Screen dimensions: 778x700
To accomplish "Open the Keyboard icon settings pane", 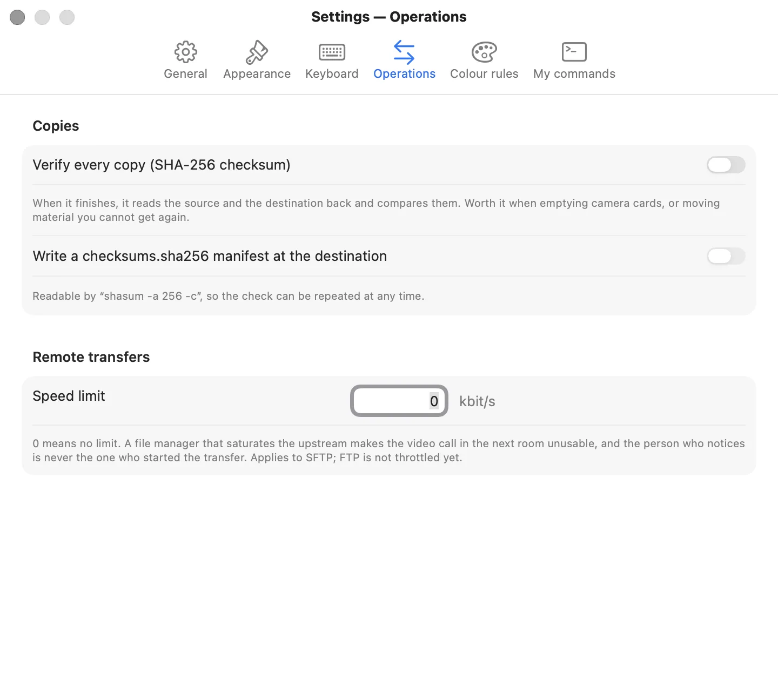I will 332,52.
